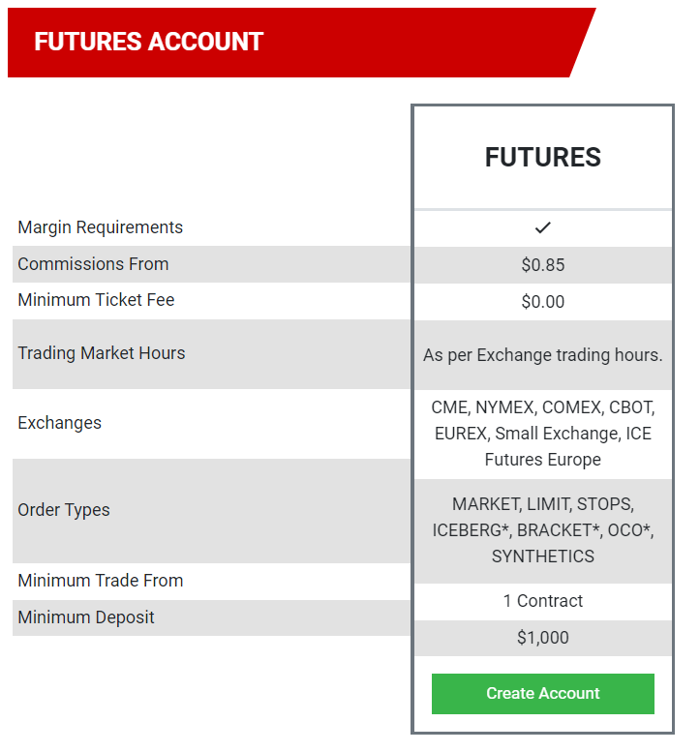700x752 pixels.
Task: Select the $1,000 minimum deposit value
Action: 542,638
